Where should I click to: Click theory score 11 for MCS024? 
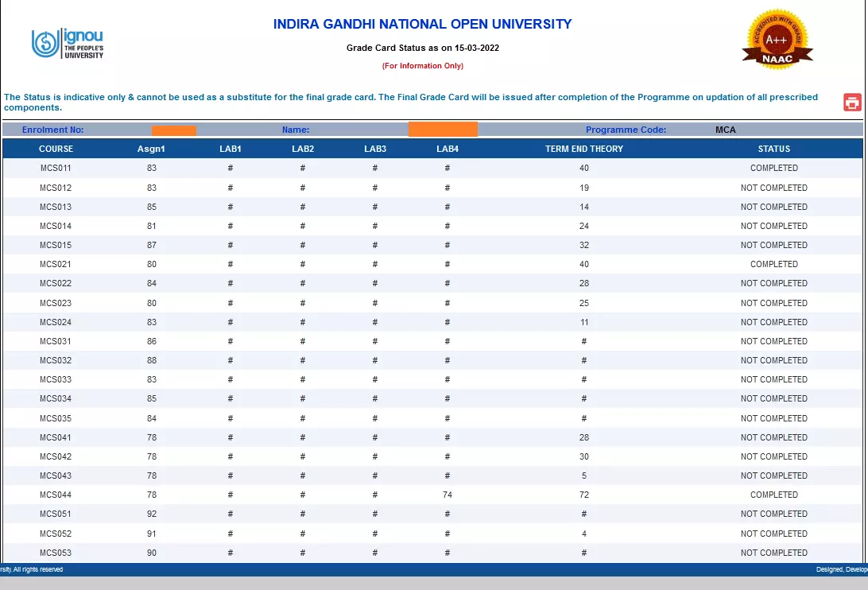[x=584, y=322]
